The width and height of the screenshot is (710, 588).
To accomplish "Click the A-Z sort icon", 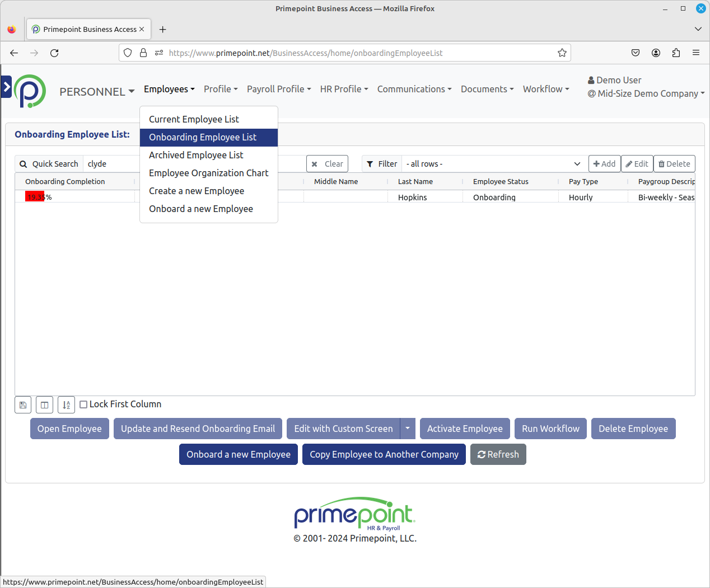I will point(66,404).
